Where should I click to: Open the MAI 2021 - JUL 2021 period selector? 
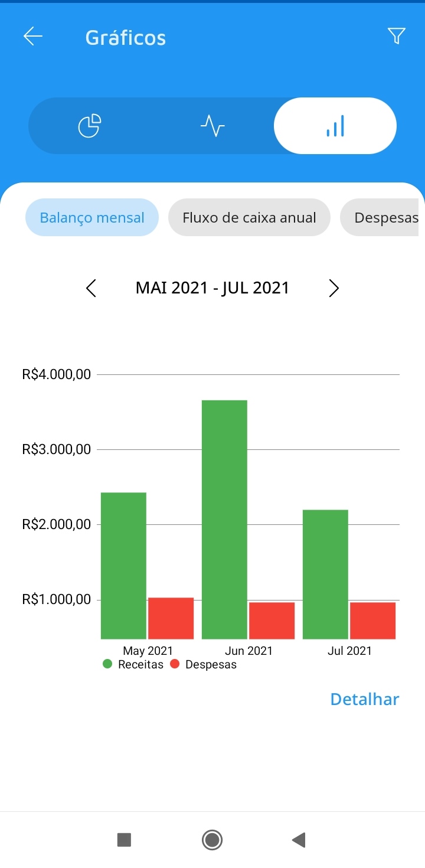[x=212, y=288]
